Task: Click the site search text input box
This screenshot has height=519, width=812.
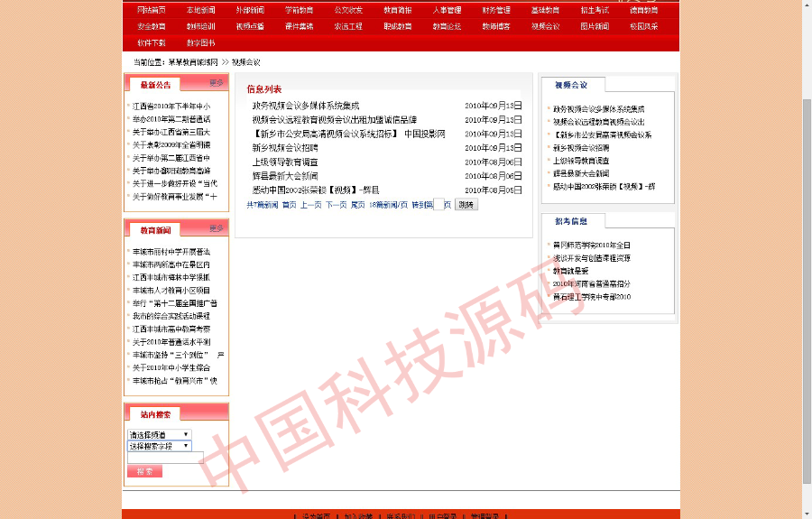Action: click(x=165, y=459)
